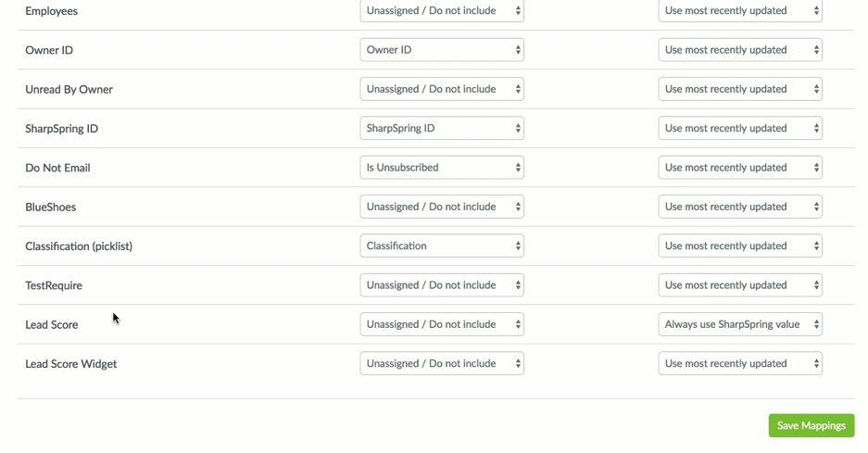Open the Owner ID mapping dropdown
The width and height of the screenshot is (868, 453).
(442, 50)
